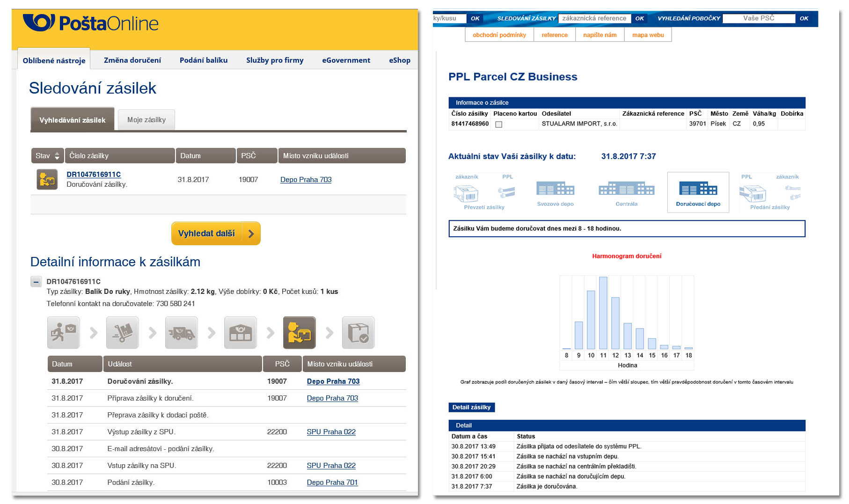Click the ky/kusu input field

pos(449,18)
